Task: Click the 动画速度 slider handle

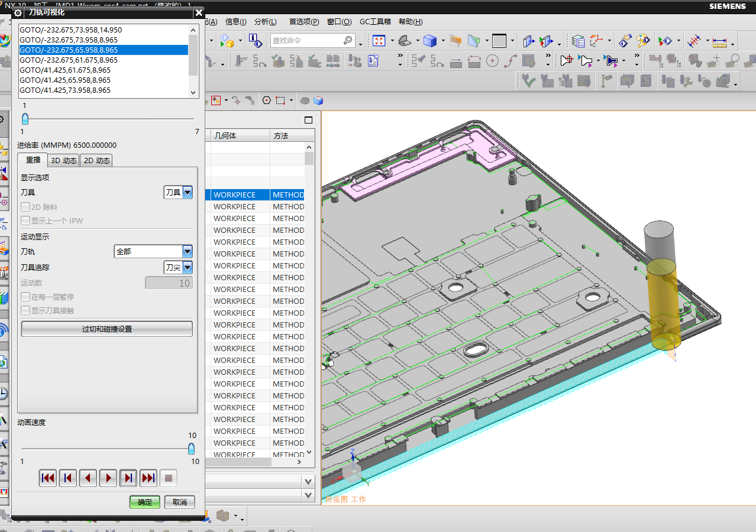Action: coord(191,449)
